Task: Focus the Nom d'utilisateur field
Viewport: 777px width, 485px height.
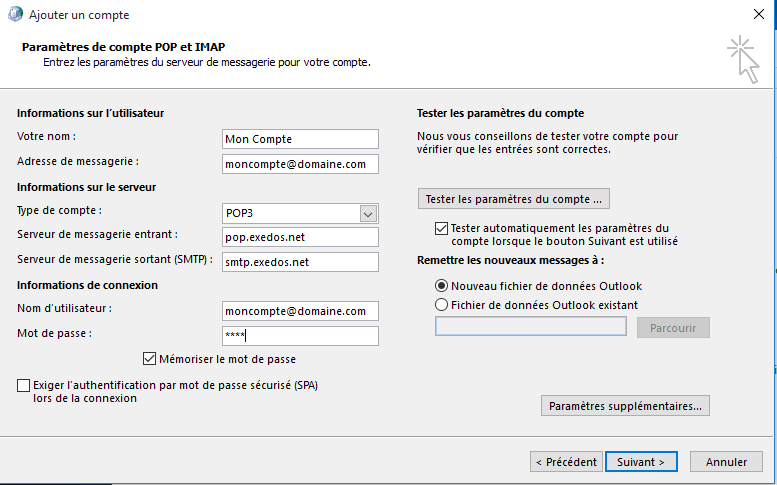Action: [300, 311]
